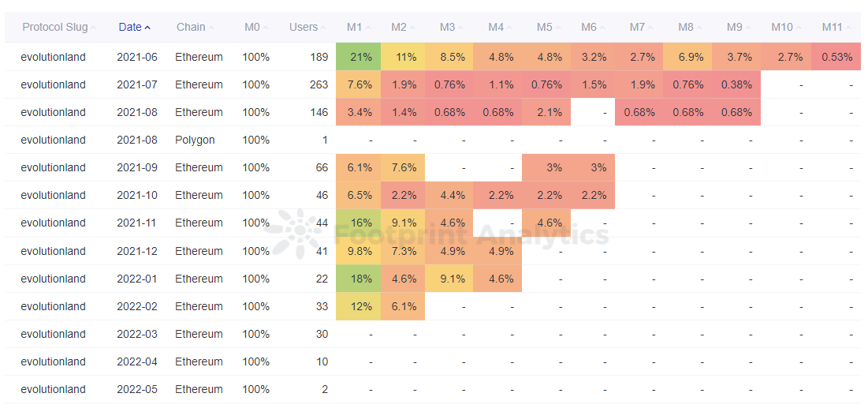Sort by M2 retention column
This screenshot has height=412, width=868.
(x=403, y=27)
